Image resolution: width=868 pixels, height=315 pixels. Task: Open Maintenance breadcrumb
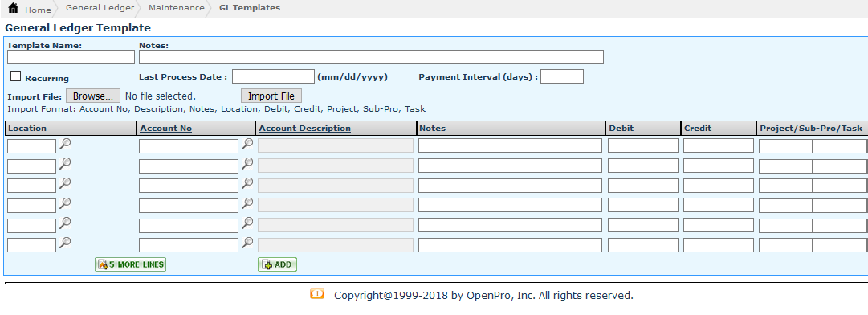point(176,8)
